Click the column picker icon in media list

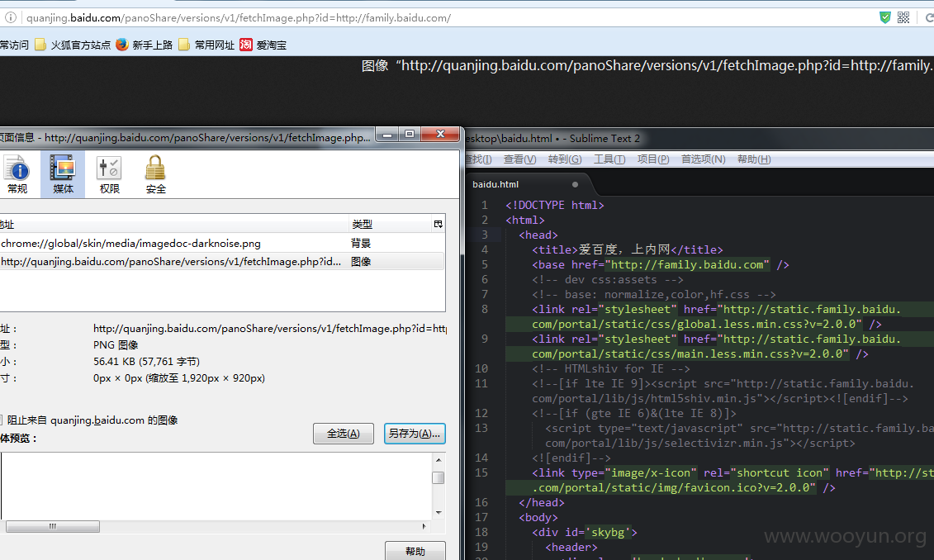coord(439,224)
